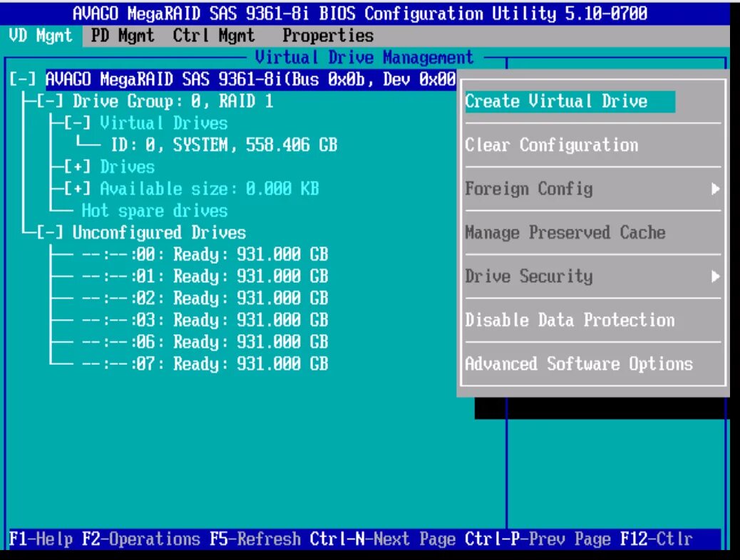740x560 pixels.
Task: Expand the Available size node
Action: pyautogui.click(x=78, y=189)
